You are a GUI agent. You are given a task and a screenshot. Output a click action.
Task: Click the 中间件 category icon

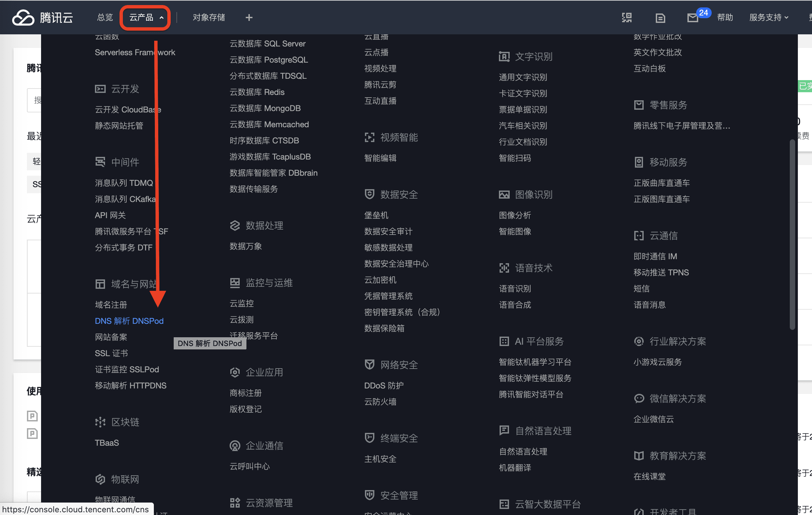tap(100, 162)
